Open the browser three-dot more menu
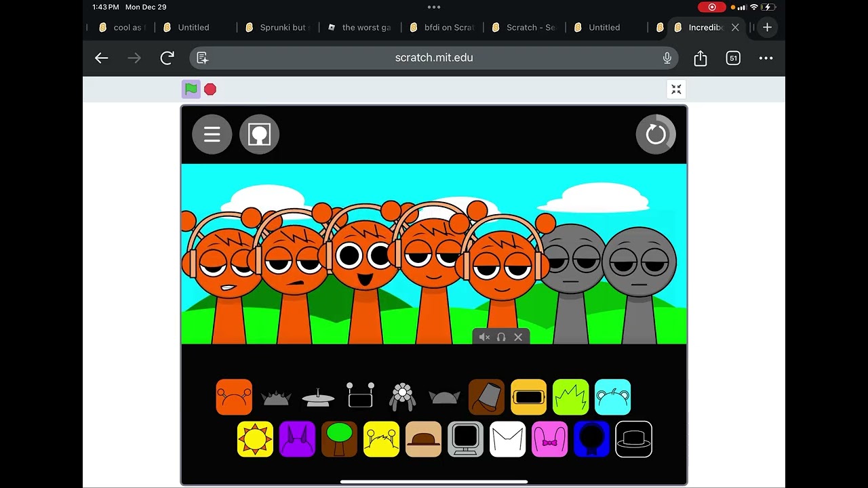 766,58
